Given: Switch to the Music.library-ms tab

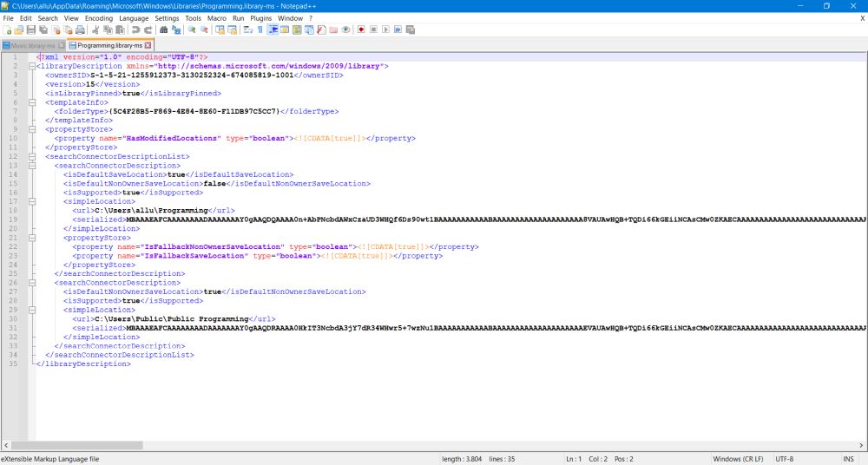Looking at the screenshot, I should tap(32, 45).
